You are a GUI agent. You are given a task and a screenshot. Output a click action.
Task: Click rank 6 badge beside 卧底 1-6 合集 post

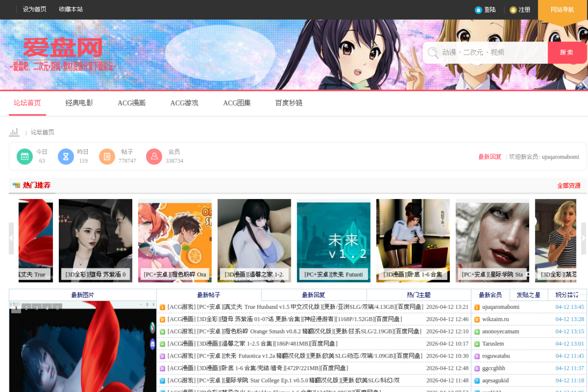coord(162,368)
